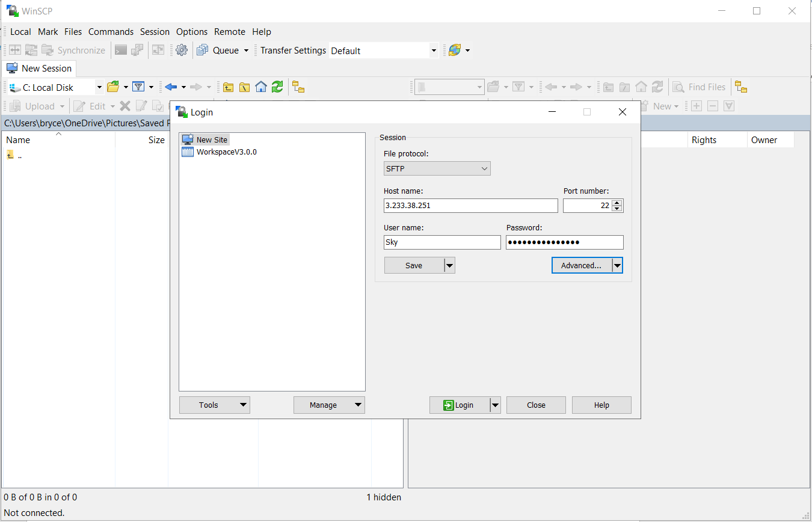The width and height of the screenshot is (812, 522).
Task: Click the Password field
Action: (565, 242)
